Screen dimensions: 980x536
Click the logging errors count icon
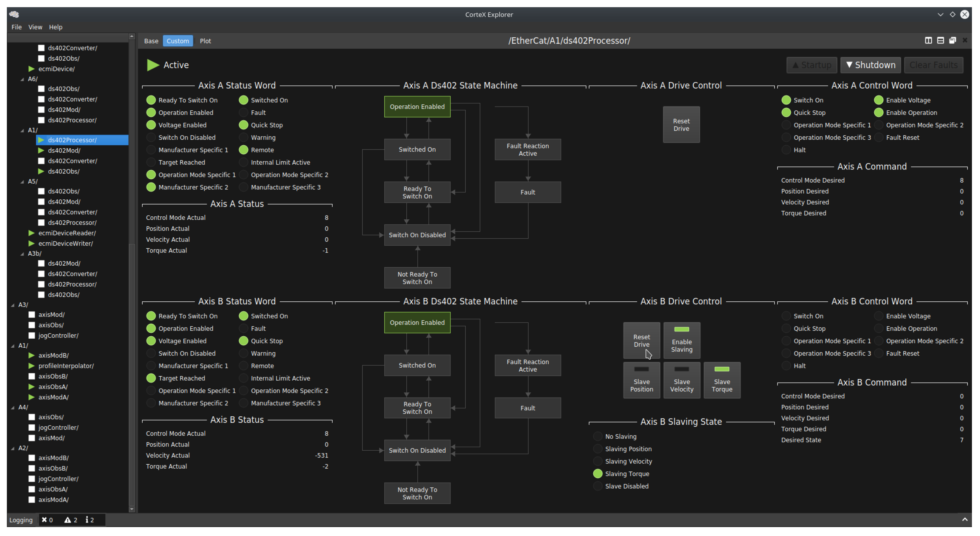coord(44,520)
